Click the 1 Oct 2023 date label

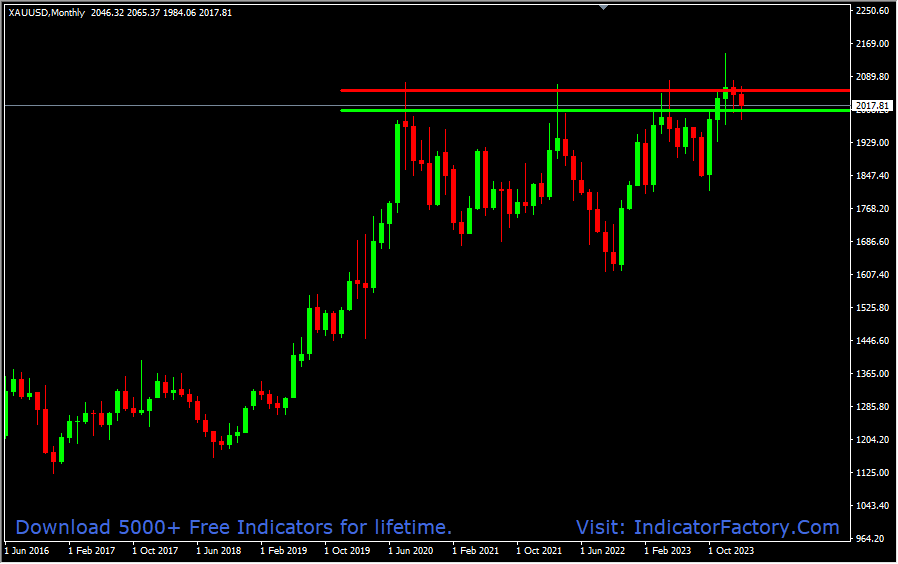click(731, 551)
